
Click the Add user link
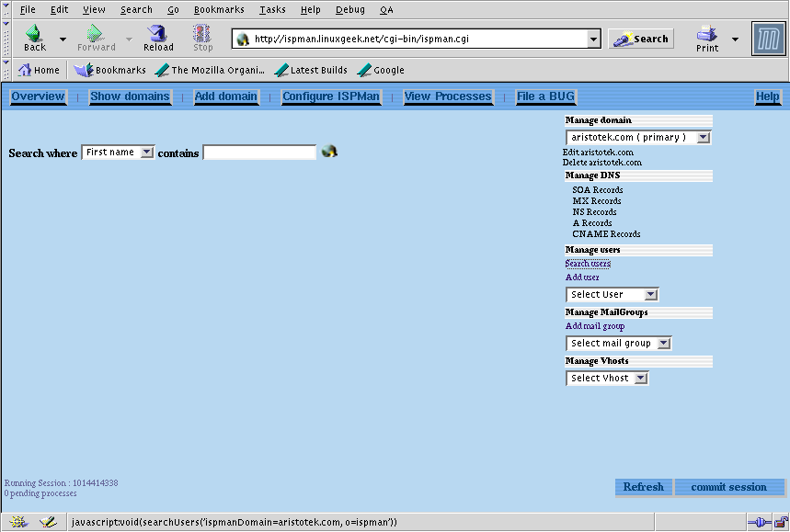(582, 277)
